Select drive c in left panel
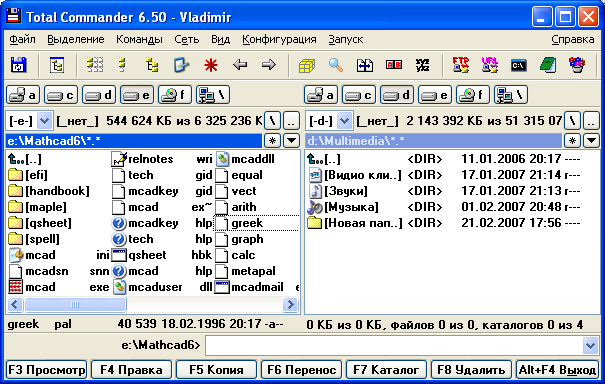 61,95
